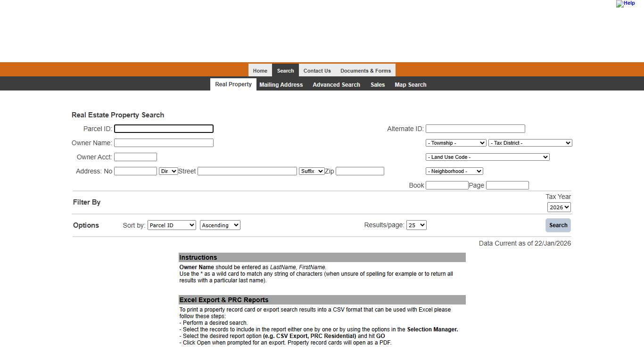Open the street Suffix dropdown
Image resolution: width=644 pixels, height=362 pixels.
312,171
